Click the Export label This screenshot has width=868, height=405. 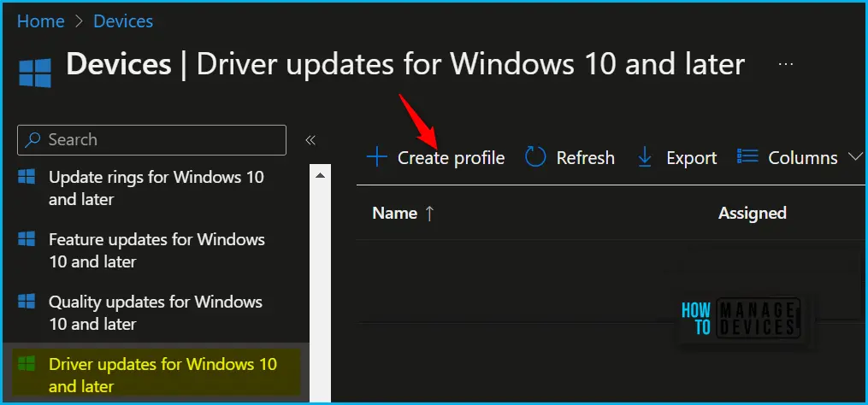(x=692, y=158)
